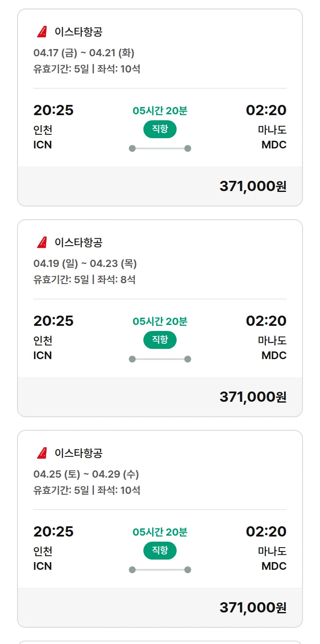320x644 pixels.
Task: Click the Eastar Jet logo on the 04.19 flight
Action: pos(42,242)
